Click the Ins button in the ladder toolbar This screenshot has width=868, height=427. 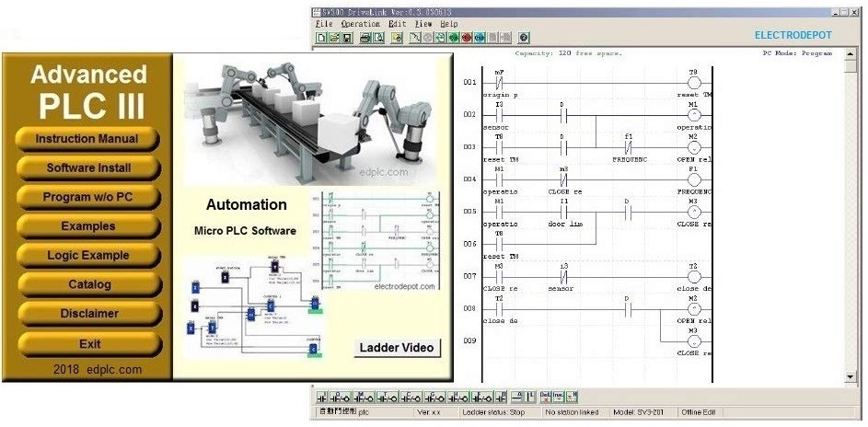click(x=559, y=398)
